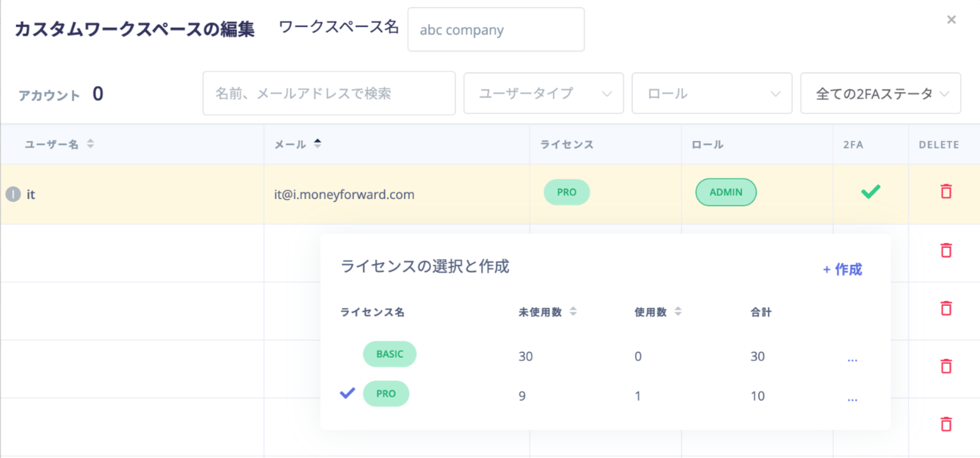Viewport: 980px width, 458px height.
Task: Click the 2FA column header
Action: coord(853,145)
